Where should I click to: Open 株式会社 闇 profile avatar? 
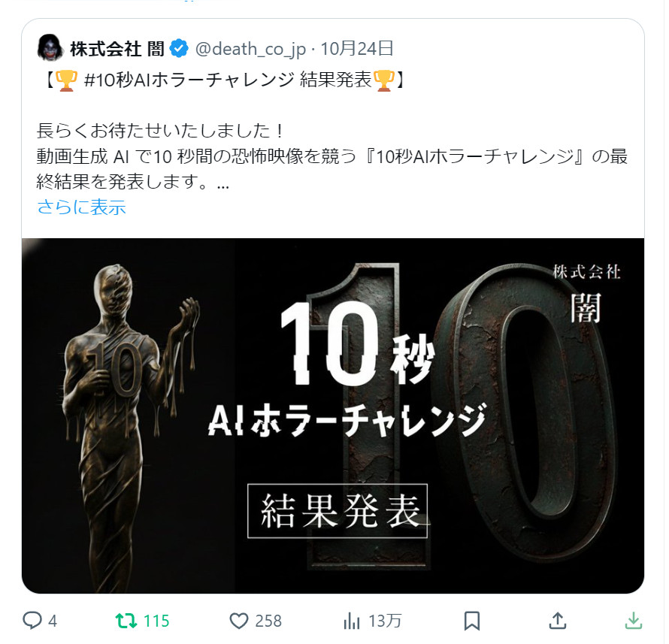point(51,48)
